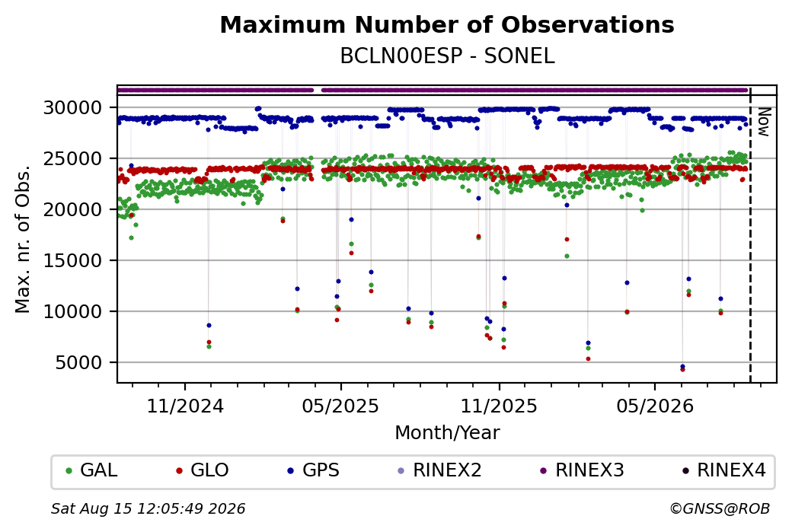Click the GLO red legend marker
Screen dimensions: 792x532
pyautogui.click(x=179, y=471)
